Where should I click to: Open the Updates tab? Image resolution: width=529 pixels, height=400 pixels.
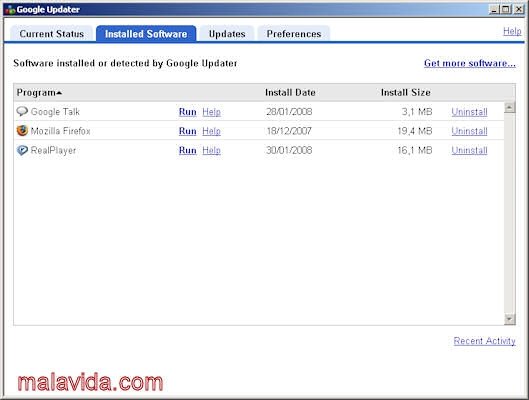(x=227, y=34)
